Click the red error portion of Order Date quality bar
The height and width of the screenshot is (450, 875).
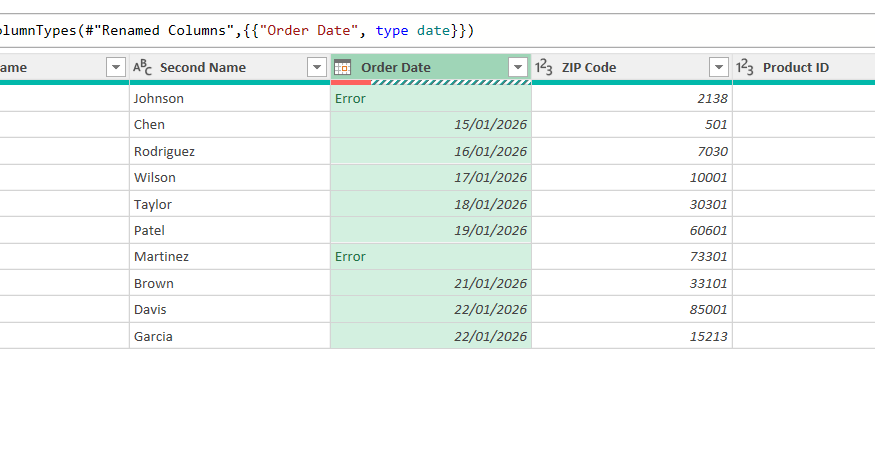point(351,83)
